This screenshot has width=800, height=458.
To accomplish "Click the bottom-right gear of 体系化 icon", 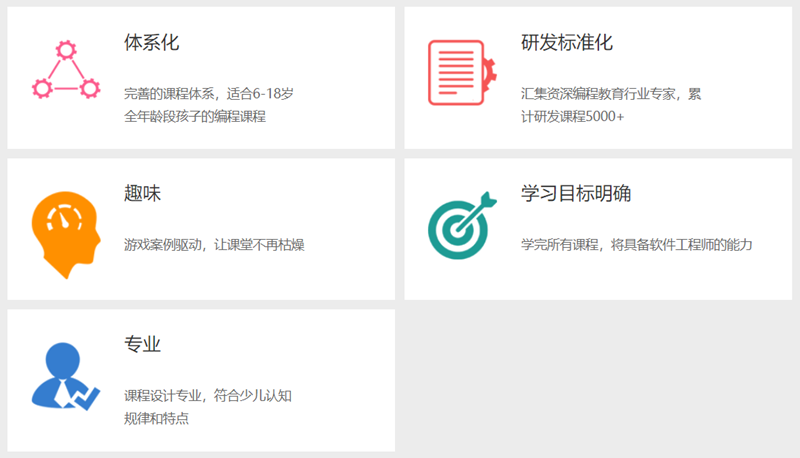I will pos(90,89).
